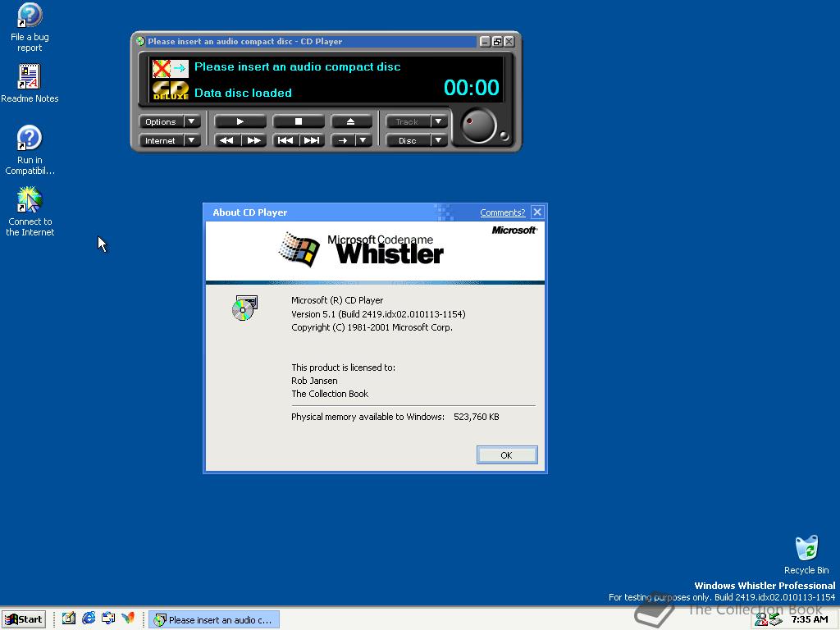
Task: Click OK in About CD Player dialog
Action: pyautogui.click(x=507, y=454)
